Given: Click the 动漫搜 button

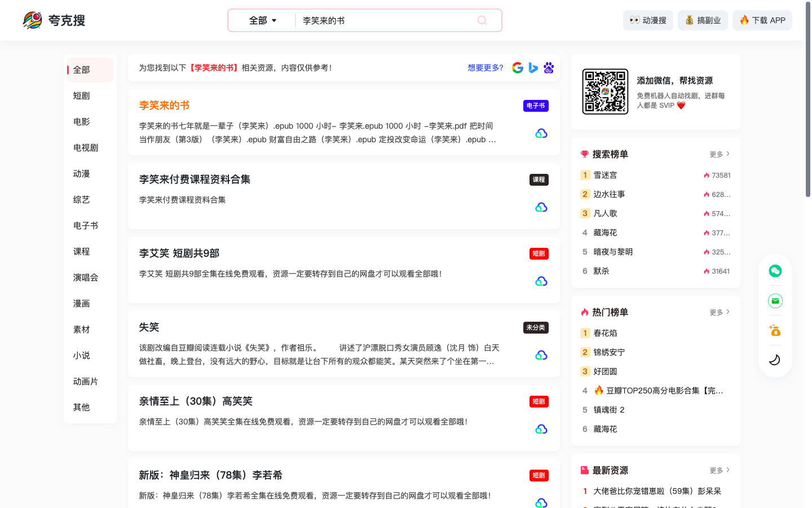Looking at the screenshot, I should pyautogui.click(x=648, y=20).
